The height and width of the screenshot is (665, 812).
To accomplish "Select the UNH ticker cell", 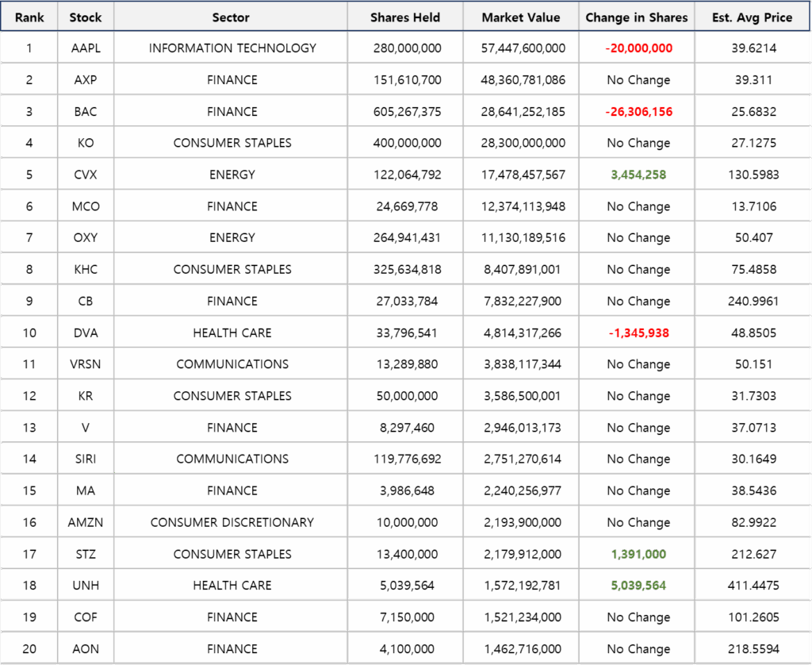I will (x=86, y=585).
